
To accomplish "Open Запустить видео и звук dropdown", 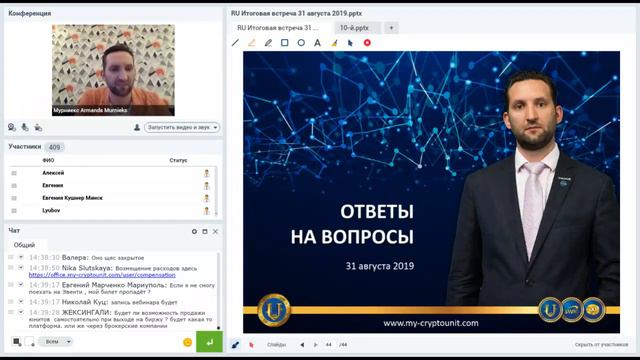I will tap(182, 127).
